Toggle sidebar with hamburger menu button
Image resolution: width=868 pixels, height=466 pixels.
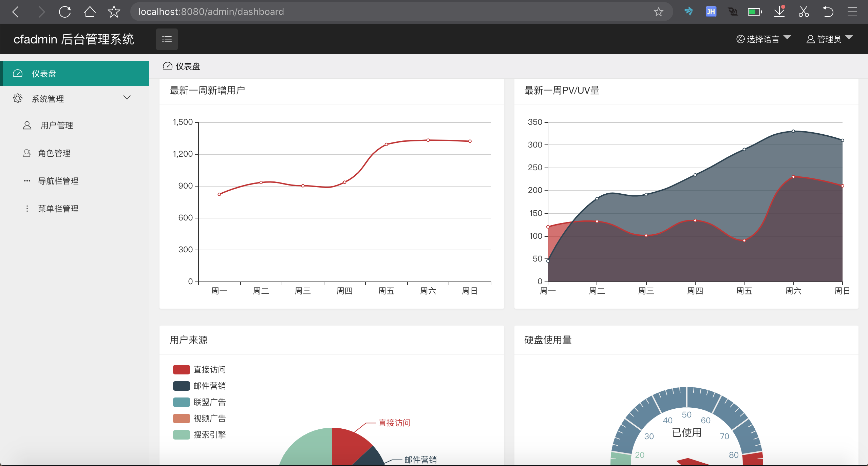tap(167, 39)
